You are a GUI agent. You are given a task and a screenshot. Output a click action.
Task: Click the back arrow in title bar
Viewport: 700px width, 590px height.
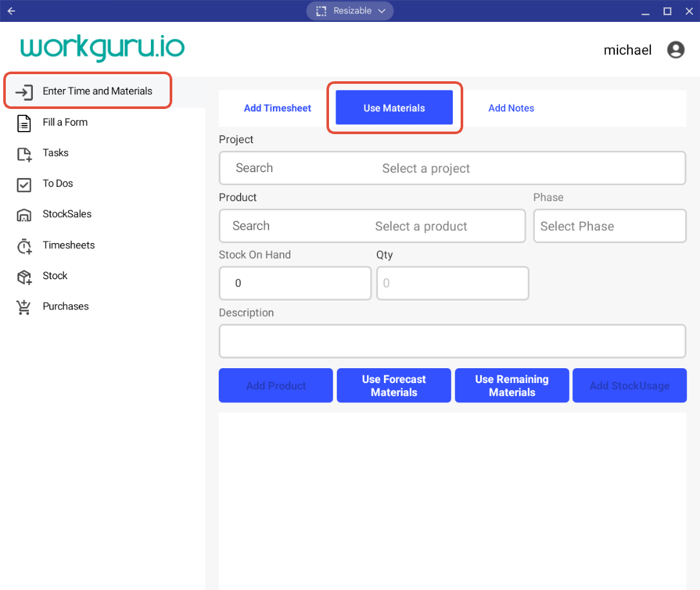click(x=12, y=11)
